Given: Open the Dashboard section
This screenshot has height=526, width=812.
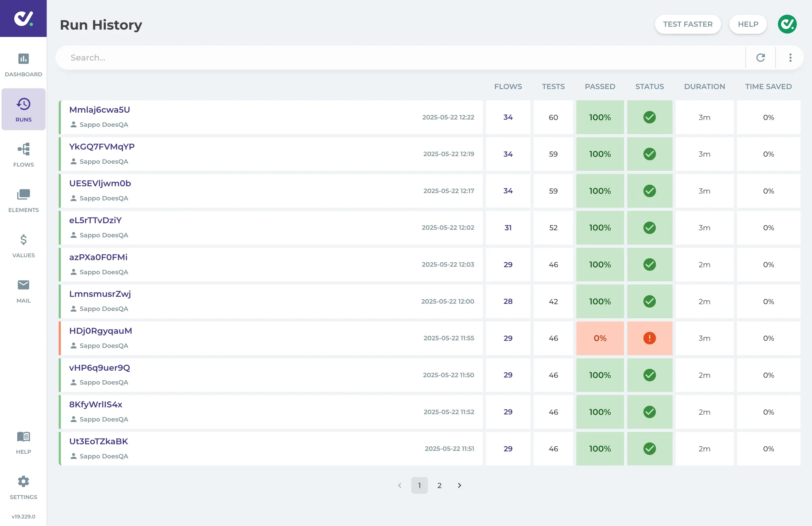Looking at the screenshot, I should [x=23, y=65].
